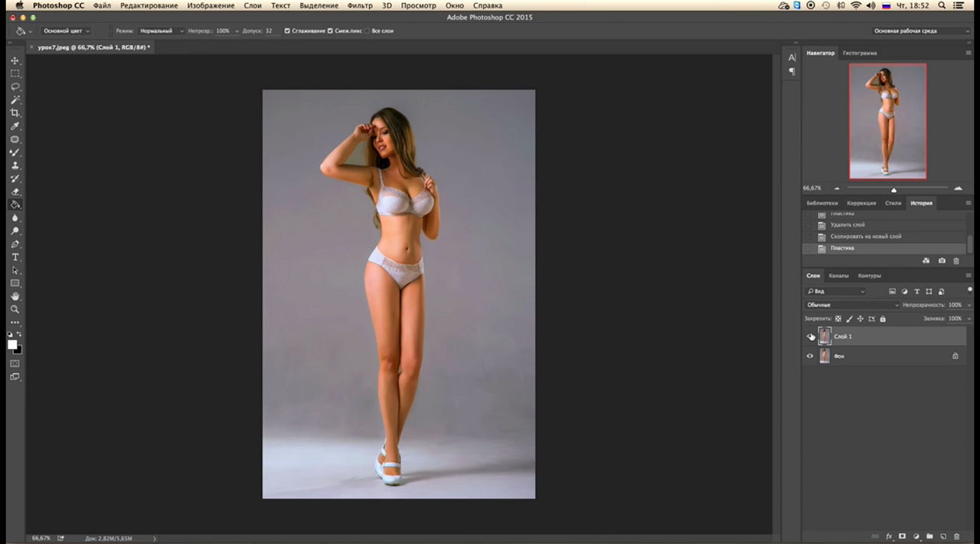Select the Magic Wand tool
This screenshot has width=980, height=544.
pyautogui.click(x=15, y=100)
